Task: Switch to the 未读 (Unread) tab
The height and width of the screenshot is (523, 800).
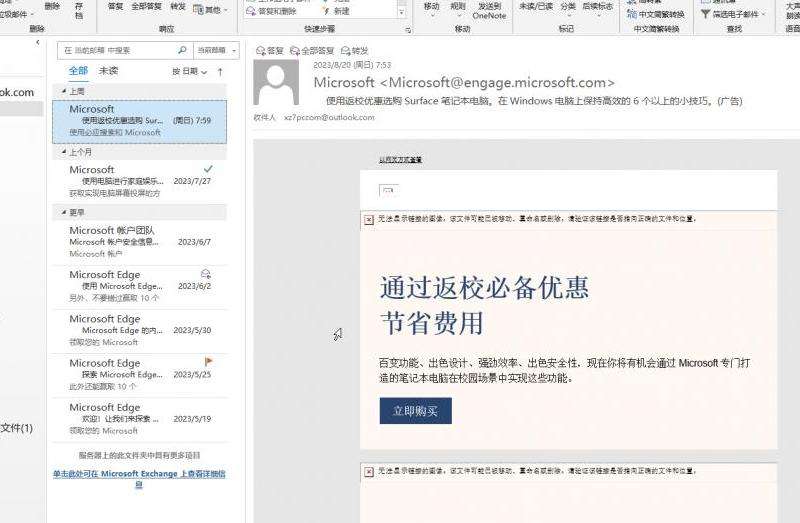Action: click(x=108, y=71)
